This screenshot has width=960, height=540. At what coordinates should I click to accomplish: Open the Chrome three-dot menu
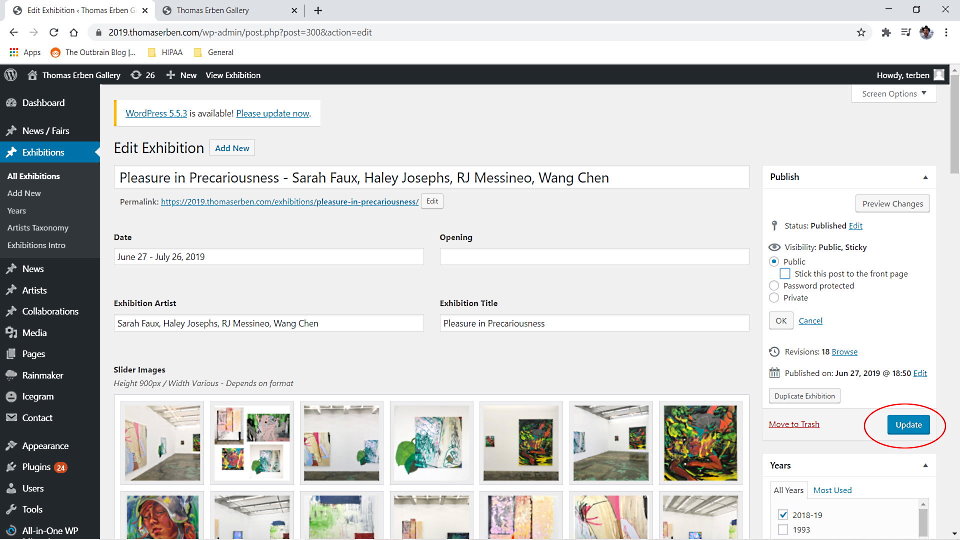[947, 32]
